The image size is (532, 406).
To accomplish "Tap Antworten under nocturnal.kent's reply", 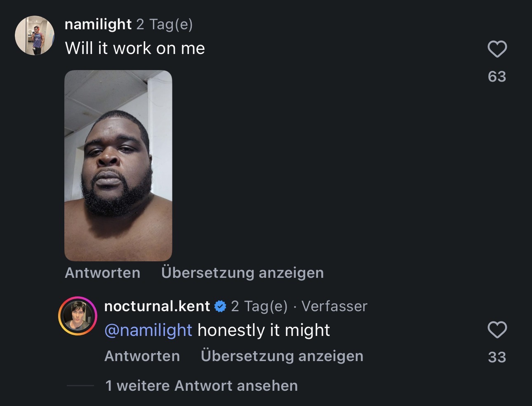I will [x=142, y=356].
